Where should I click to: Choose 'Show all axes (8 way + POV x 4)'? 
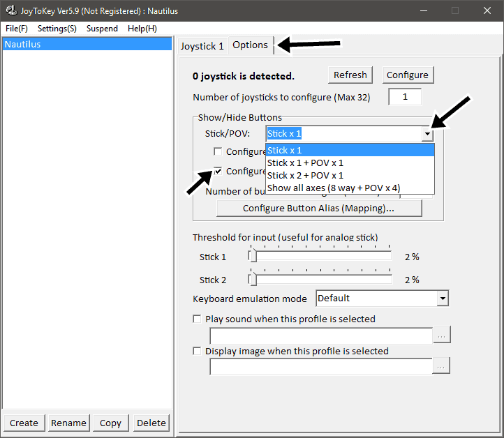(x=350, y=188)
